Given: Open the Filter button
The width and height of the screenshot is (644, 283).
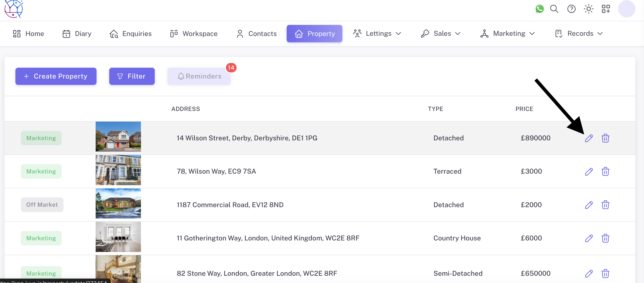Looking at the screenshot, I should pos(132,76).
